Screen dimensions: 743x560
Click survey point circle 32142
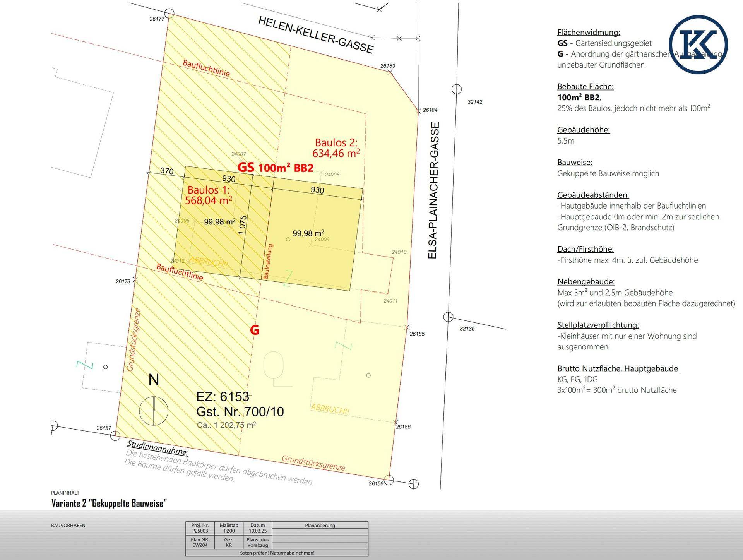pyautogui.click(x=457, y=89)
